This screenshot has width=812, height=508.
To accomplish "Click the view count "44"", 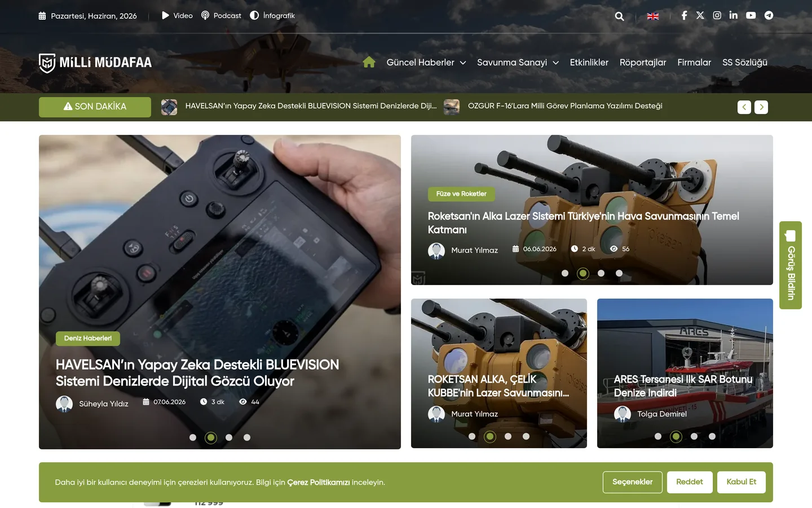I will tap(255, 402).
